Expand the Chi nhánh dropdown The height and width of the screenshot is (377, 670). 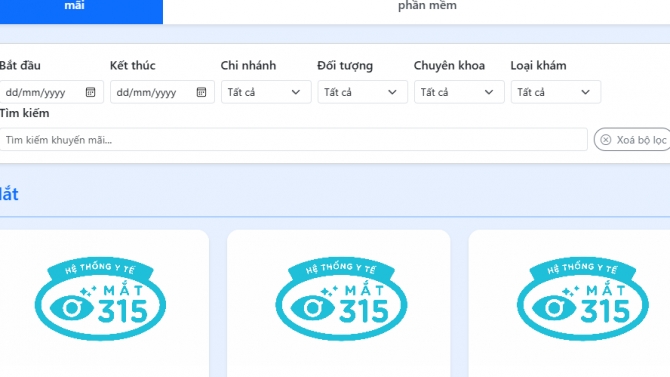266,92
